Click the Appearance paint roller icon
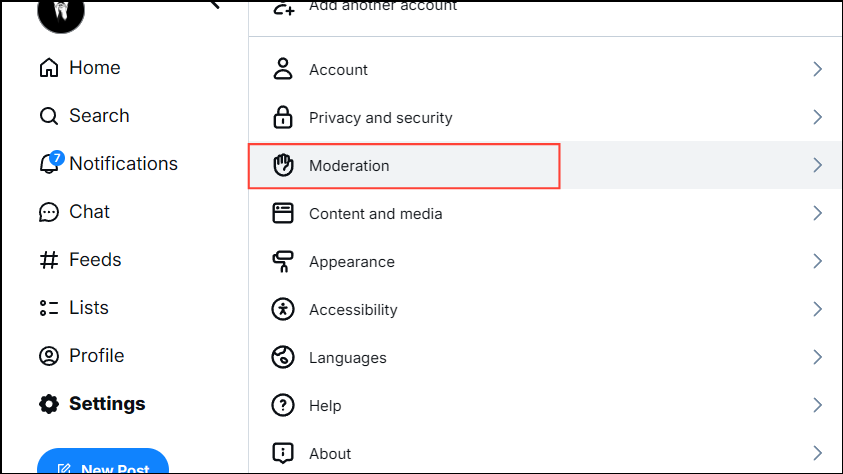This screenshot has height=474, width=843. (283, 262)
